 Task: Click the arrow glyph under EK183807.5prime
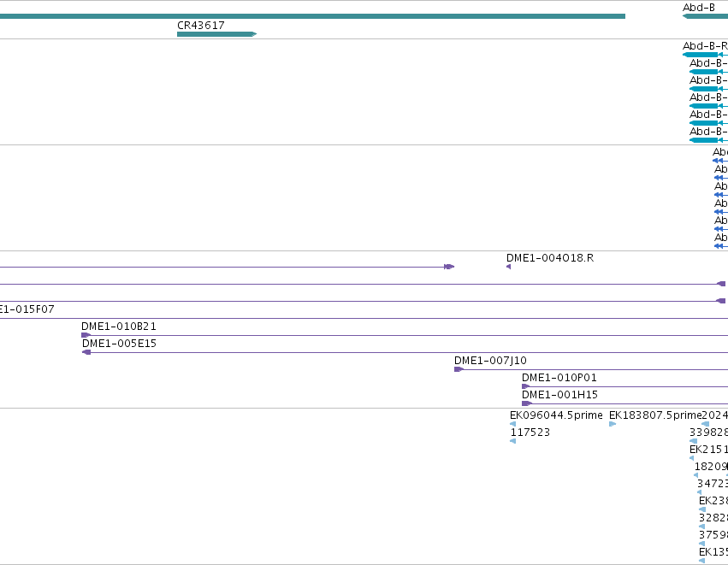coord(613,424)
